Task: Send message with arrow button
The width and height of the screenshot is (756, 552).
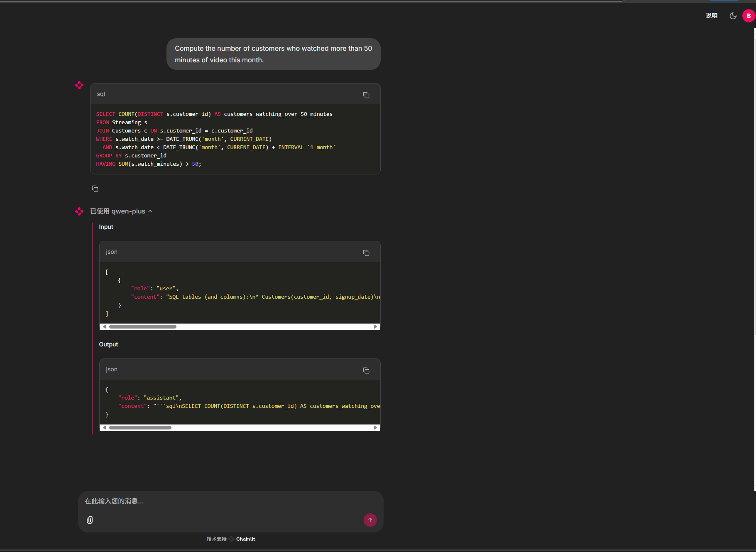Action: pyautogui.click(x=370, y=520)
